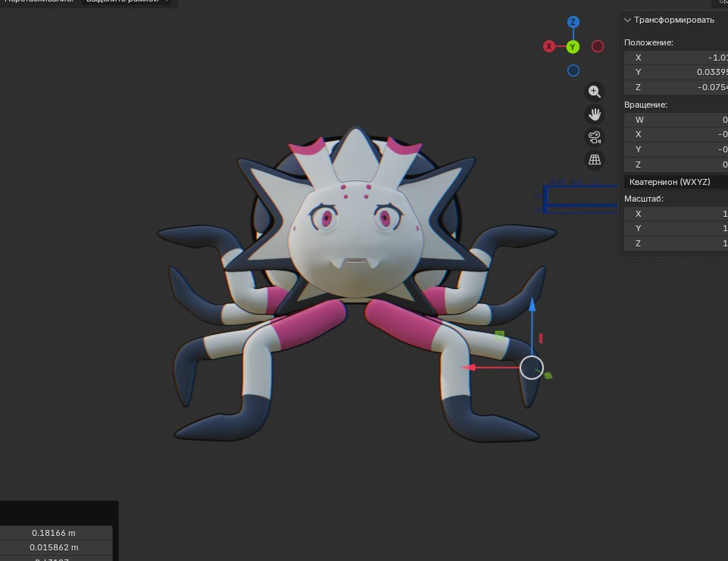The width and height of the screenshot is (728, 561).
Task: Click the green plane square of move gizmo
Action: pos(499,334)
